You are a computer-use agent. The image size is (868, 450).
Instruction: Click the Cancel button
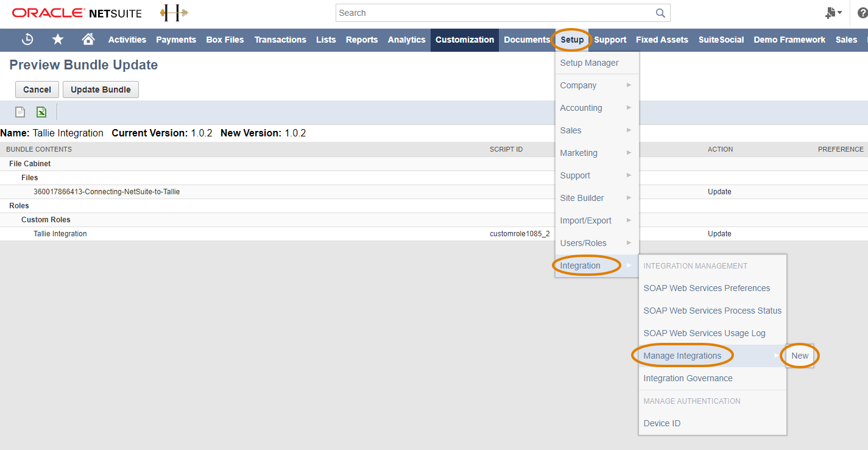click(37, 90)
